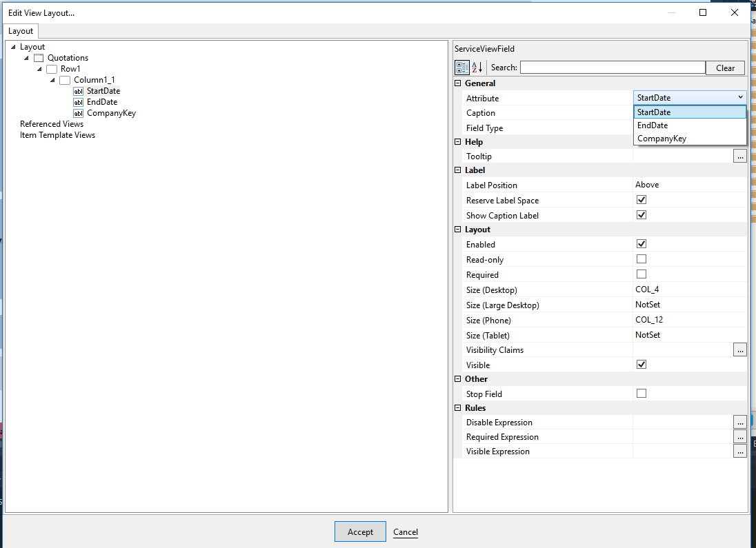Select the Caption property row
This screenshot has height=548, width=756.
pos(548,113)
